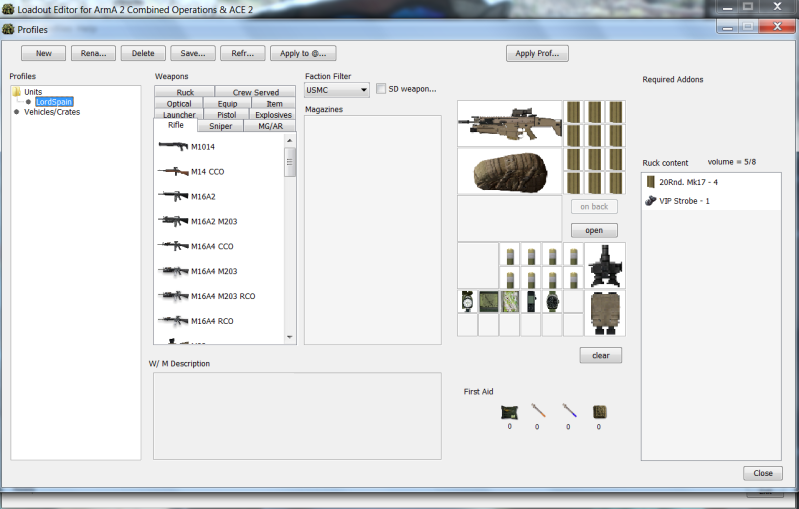Click the M14 CCO rifle icon

point(173,171)
